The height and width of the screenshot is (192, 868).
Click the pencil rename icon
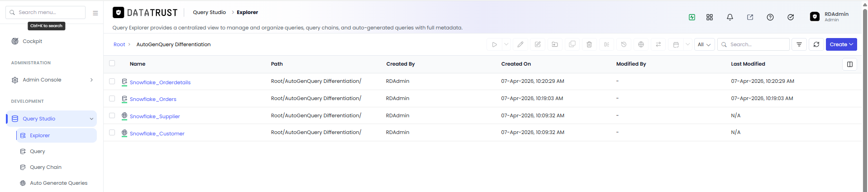(x=520, y=44)
